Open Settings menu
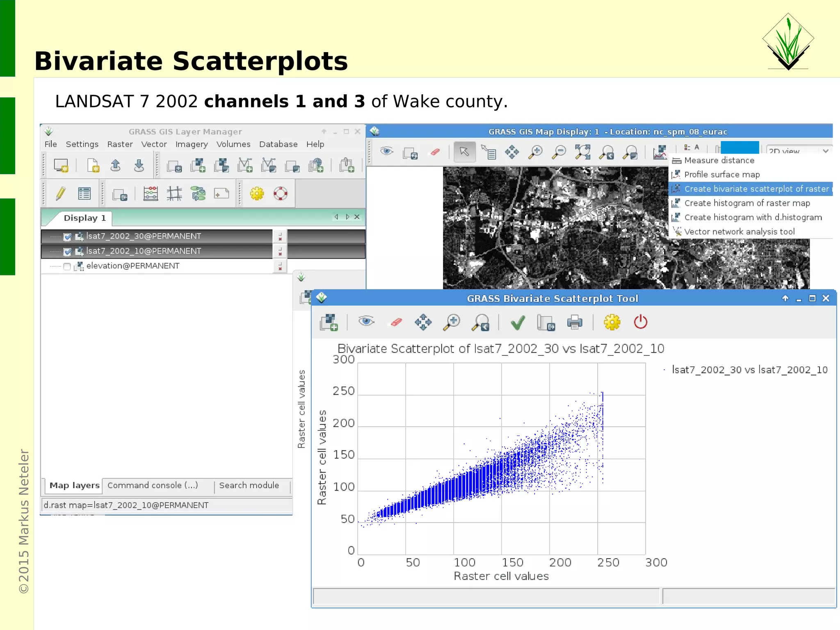Screen dimensions: 840x630 click(82, 144)
